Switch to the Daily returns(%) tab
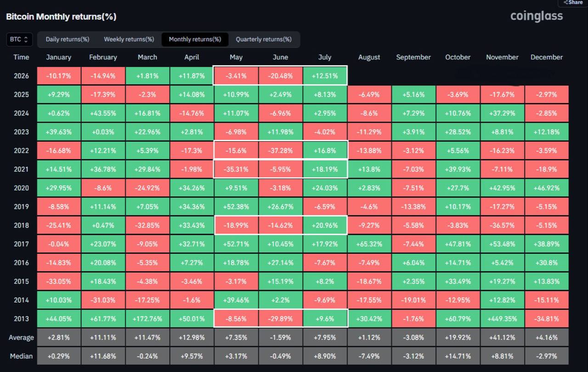Viewport: 588px width, 372px height. pyautogui.click(x=68, y=40)
